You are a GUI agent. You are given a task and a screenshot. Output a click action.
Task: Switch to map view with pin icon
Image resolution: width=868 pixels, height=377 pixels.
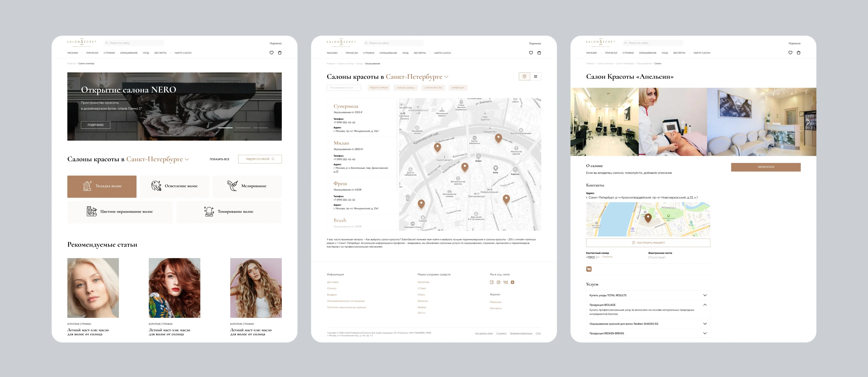524,76
